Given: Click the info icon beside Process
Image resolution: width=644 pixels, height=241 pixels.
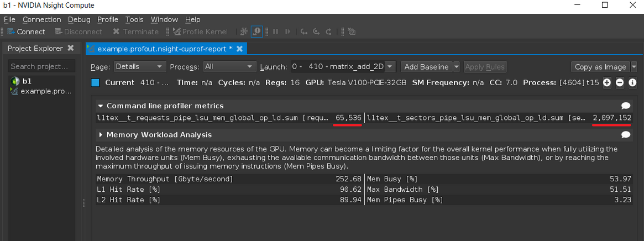Looking at the screenshot, I should pyautogui.click(x=632, y=82).
